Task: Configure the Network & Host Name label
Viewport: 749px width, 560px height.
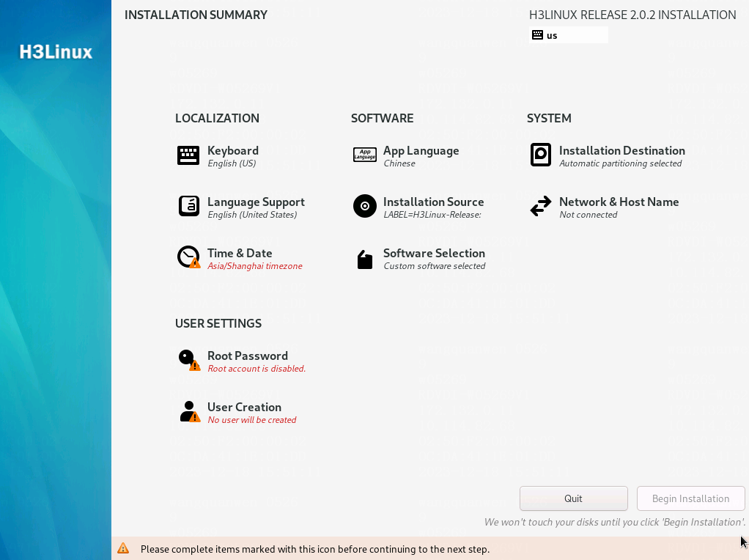Action: 619,202
